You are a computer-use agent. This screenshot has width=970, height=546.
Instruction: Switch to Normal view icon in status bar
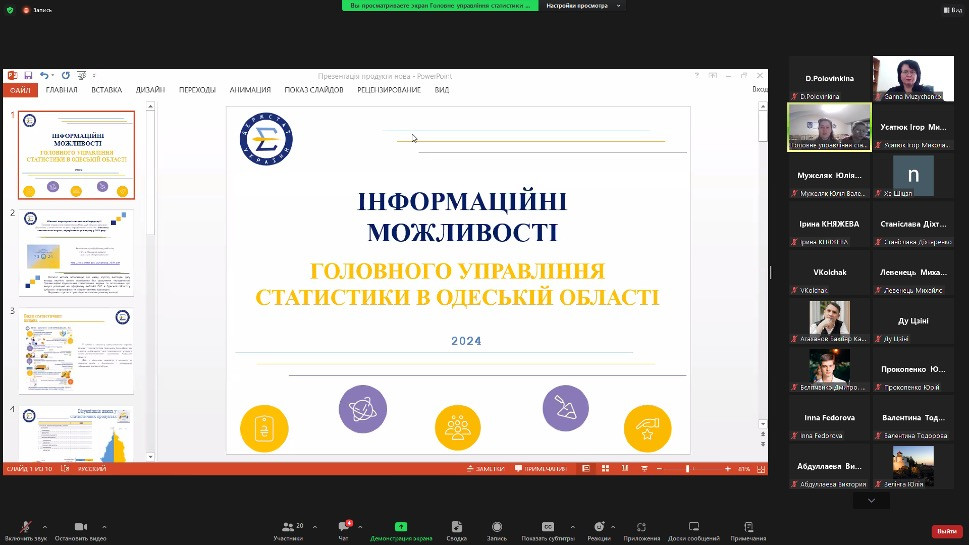tap(585, 469)
